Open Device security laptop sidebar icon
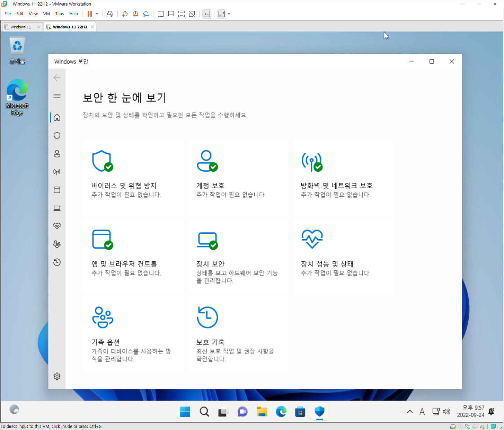The image size is (504, 430). pyautogui.click(x=57, y=208)
